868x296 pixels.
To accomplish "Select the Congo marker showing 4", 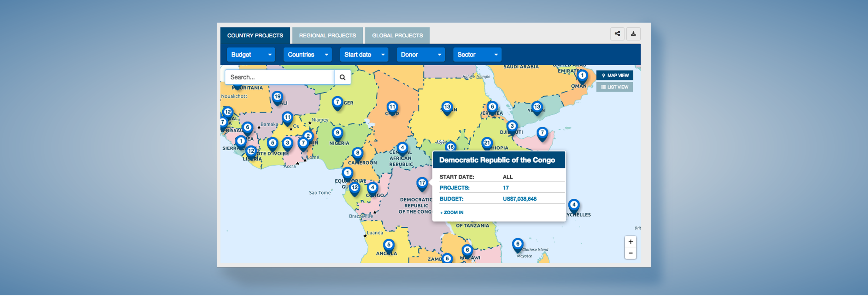I will pos(372,189).
